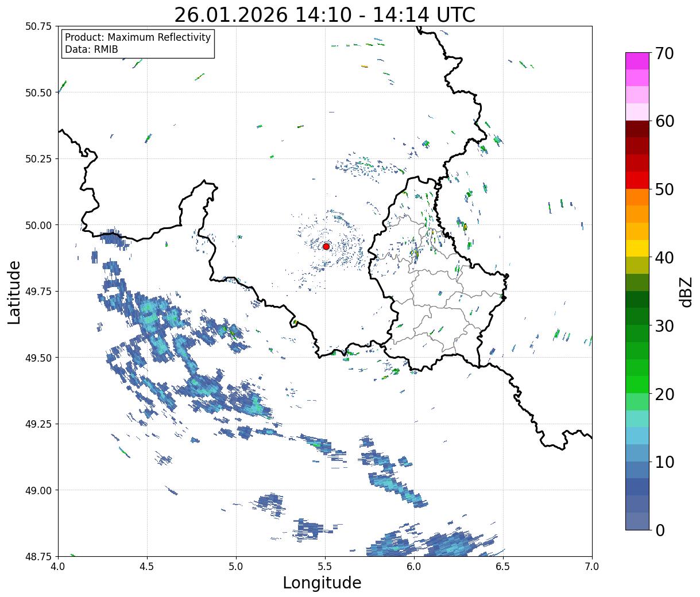Viewport: 700px width, 597px height.
Task: Click the 'Product: Maximum Reflectivity' legend text
Action: 138,37
